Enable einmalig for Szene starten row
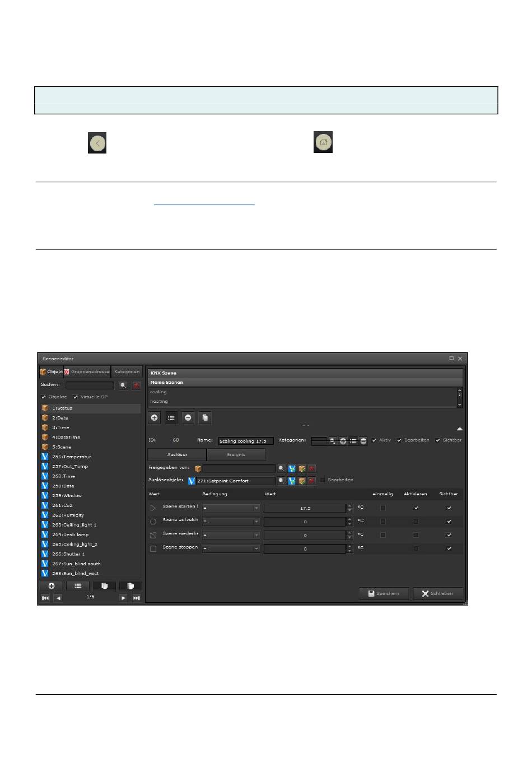Screen dimensions: 532x767 tap(383, 508)
